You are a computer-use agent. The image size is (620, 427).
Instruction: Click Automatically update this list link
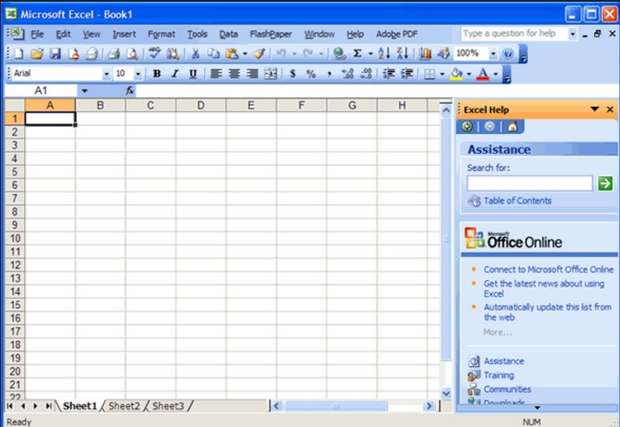pos(547,312)
